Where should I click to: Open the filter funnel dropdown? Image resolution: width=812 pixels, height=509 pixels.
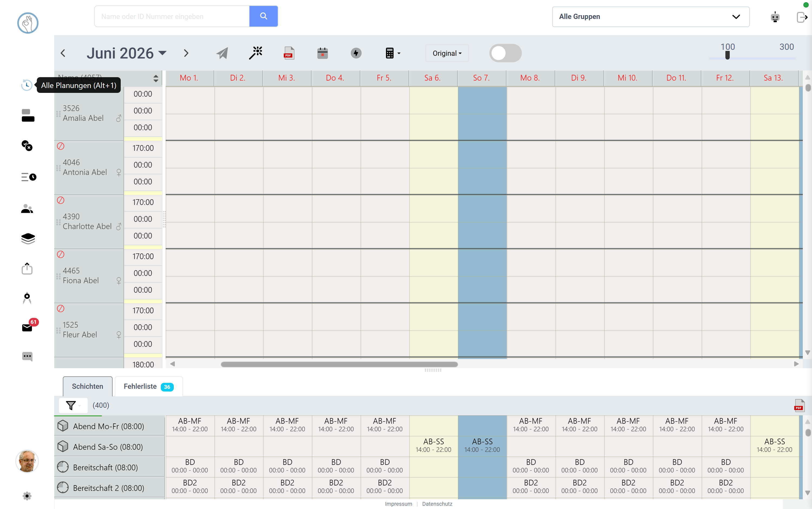pyautogui.click(x=73, y=405)
